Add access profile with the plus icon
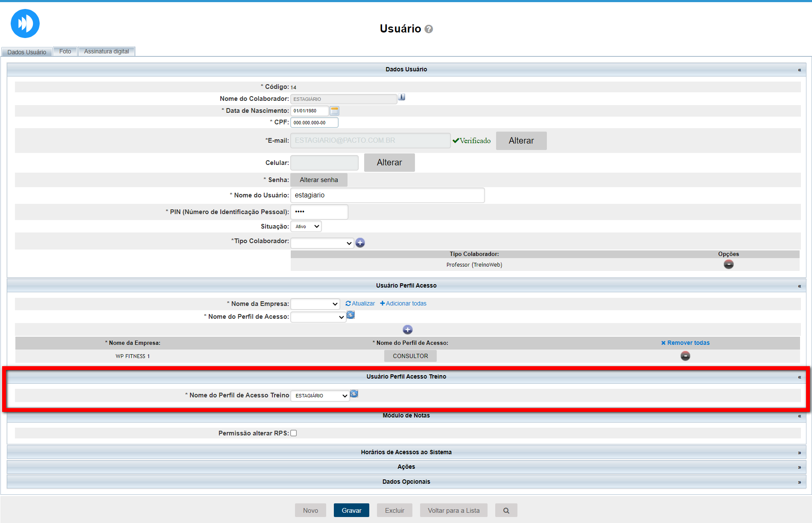 click(x=408, y=330)
